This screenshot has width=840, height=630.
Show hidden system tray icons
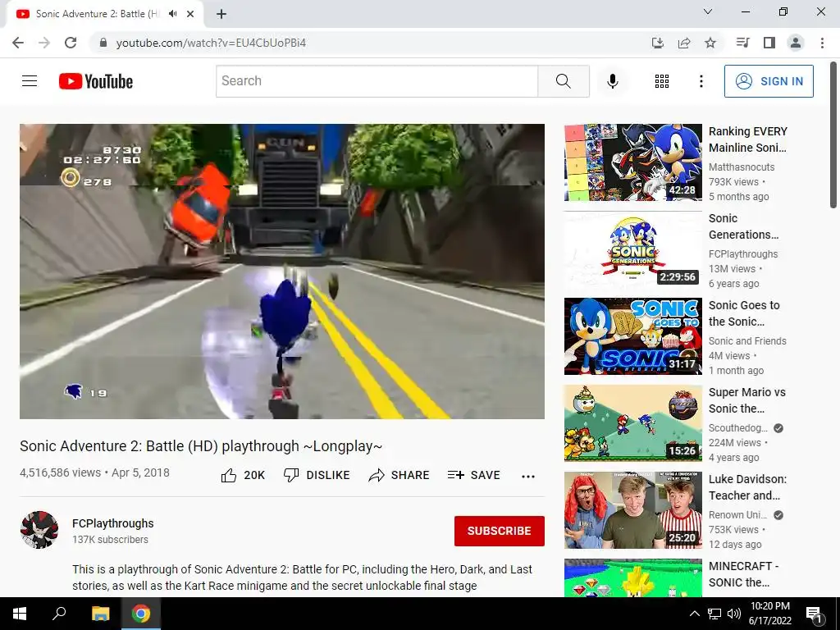[x=694, y=614]
